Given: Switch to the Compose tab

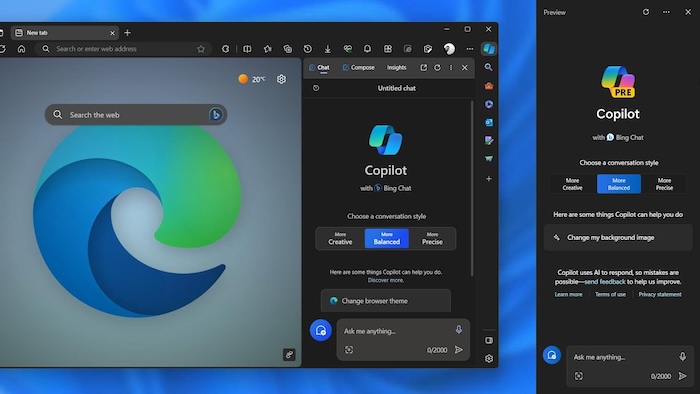Looking at the screenshot, I should (358, 67).
